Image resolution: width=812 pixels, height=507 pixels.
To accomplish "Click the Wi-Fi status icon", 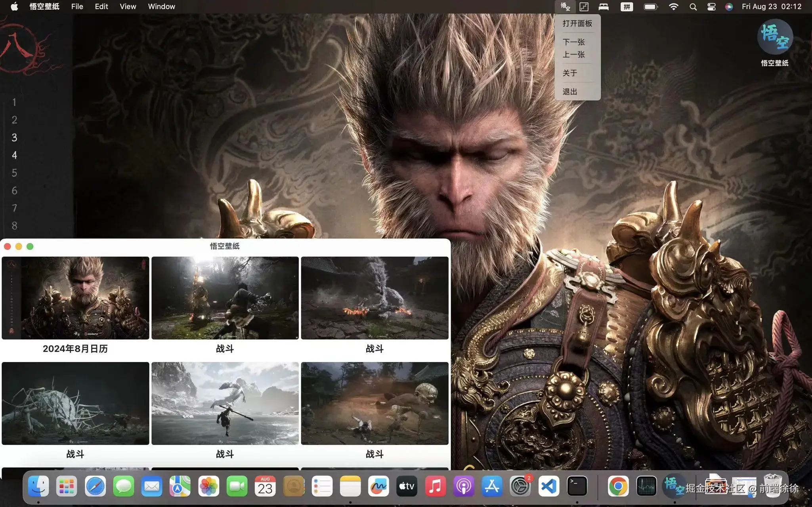I will click(x=673, y=7).
